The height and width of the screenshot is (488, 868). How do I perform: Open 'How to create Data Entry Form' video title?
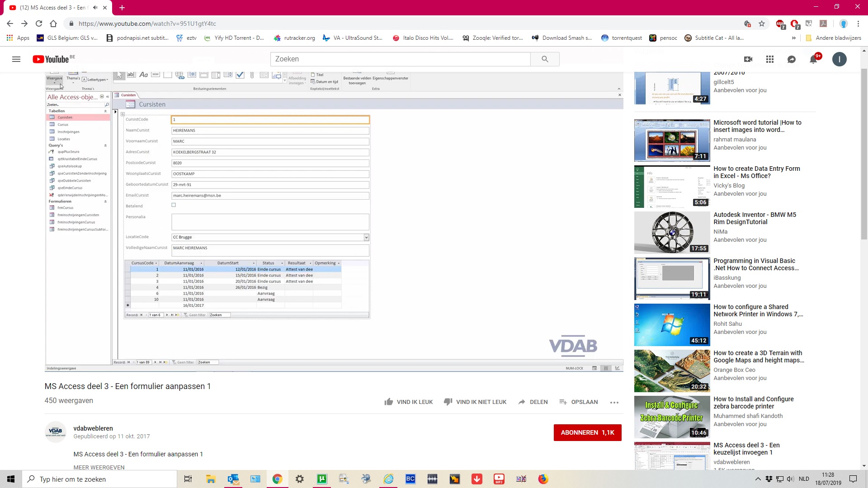point(757,172)
